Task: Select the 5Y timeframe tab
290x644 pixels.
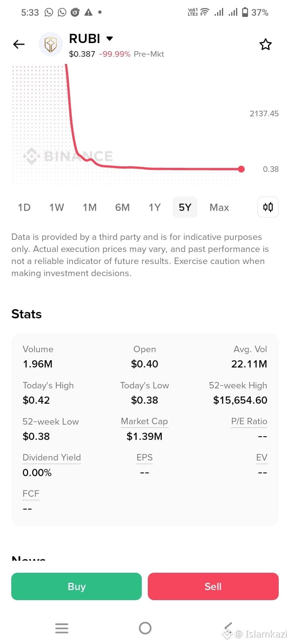Action: coord(185,207)
